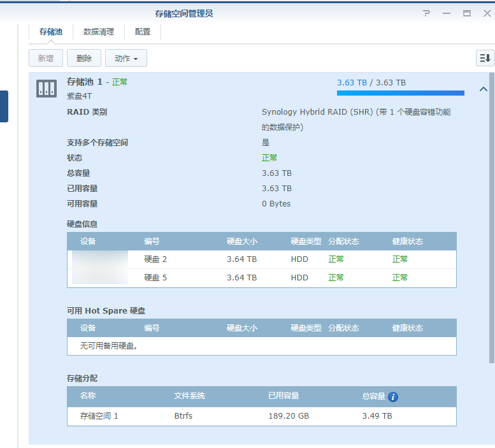Maximize the 存储空间管理员 window
Image resolution: width=495 pixels, height=448 pixels.
(x=467, y=13)
